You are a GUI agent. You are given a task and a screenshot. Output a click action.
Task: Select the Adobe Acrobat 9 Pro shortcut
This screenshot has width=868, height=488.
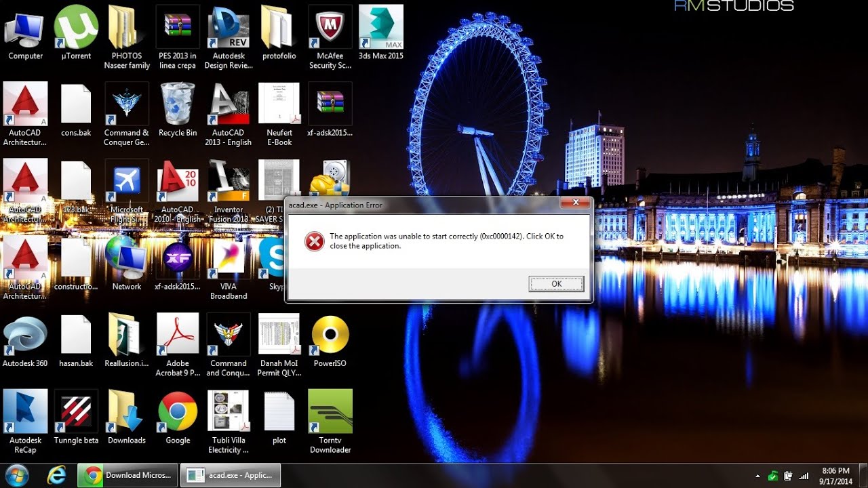click(x=178, y=345)
